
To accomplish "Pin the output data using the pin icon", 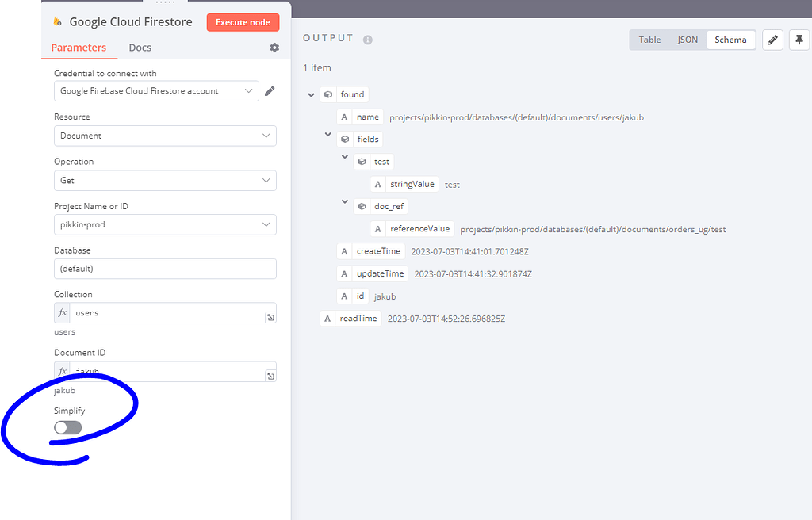I will pyautogui.click(x=799, y=39).
